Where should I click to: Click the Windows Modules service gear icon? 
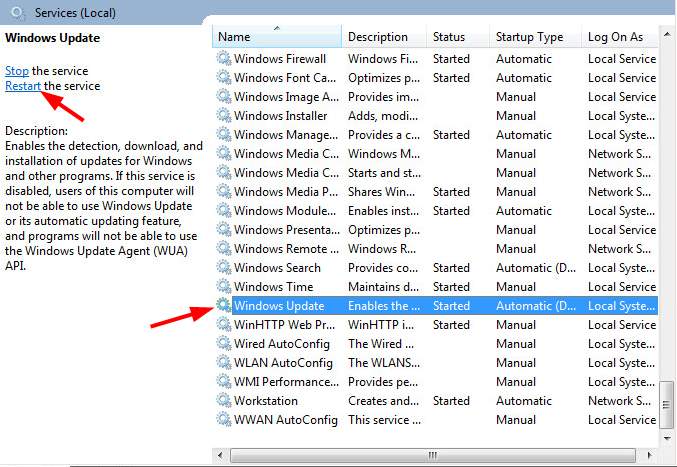pos(224,210)
